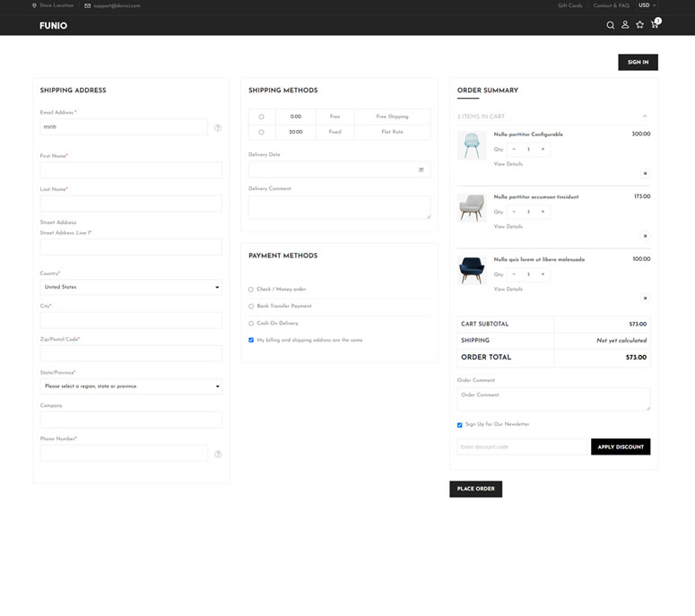Select the Free Shipping radio option

point(261,117)
